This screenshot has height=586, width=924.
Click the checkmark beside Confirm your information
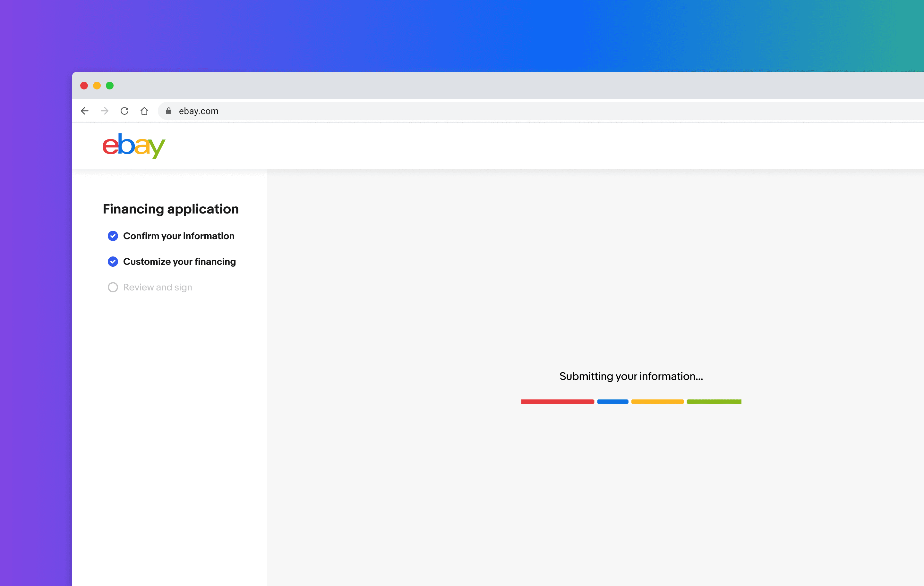click(x=113, y=236)
